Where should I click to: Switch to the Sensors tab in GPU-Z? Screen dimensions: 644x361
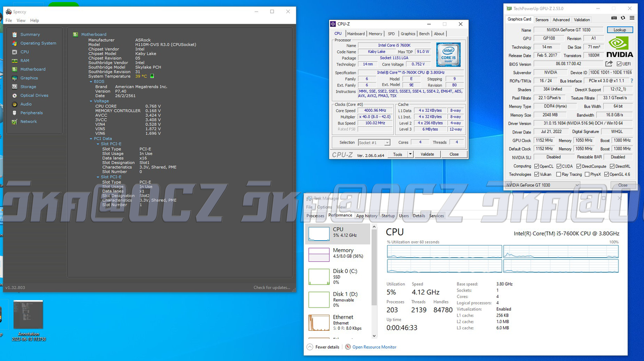(542, 20)
